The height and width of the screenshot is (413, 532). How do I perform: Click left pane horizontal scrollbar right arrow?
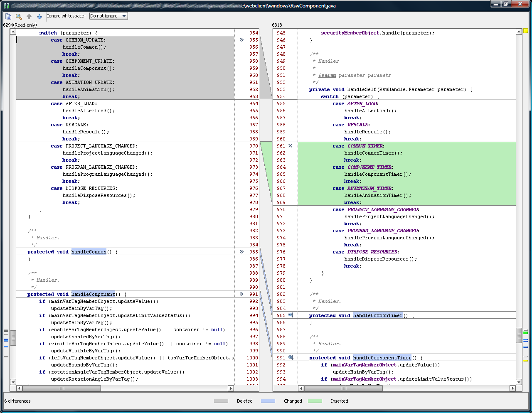click(x=231, y=388)
